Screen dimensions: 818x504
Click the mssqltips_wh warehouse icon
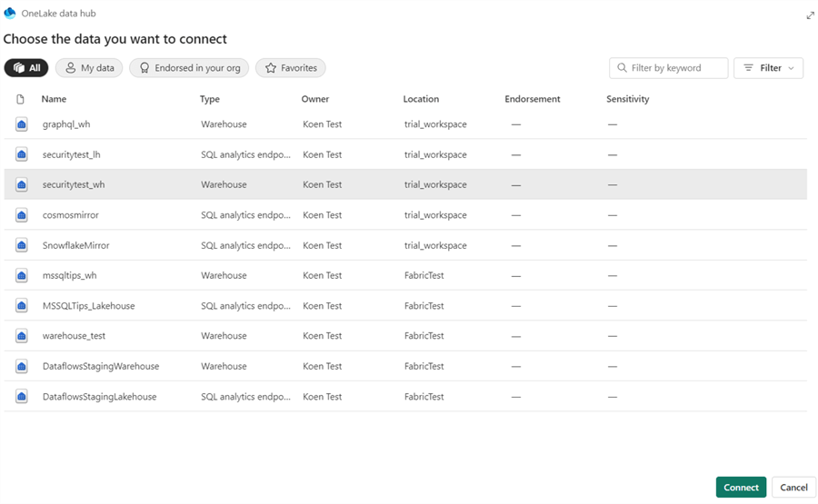(22, 275)
